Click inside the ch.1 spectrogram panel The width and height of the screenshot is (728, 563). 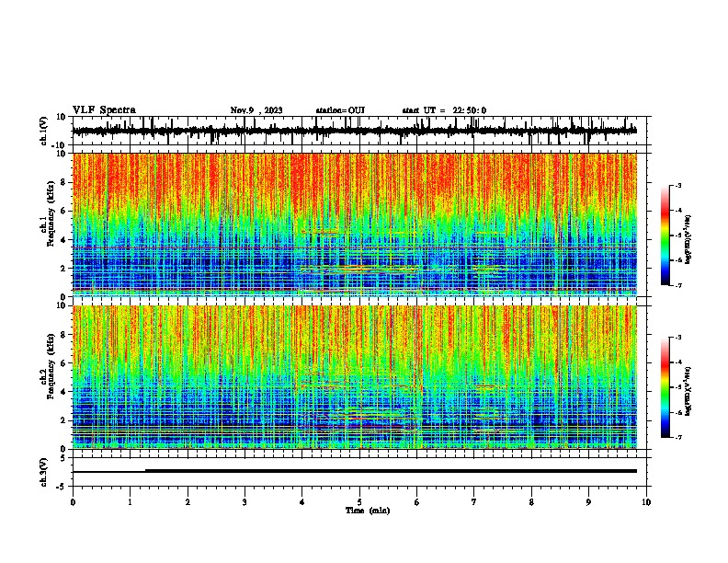pos(354,224)
